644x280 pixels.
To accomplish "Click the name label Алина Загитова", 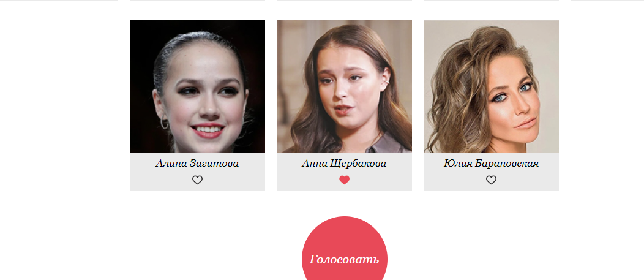I will click(x=197, y=164).
